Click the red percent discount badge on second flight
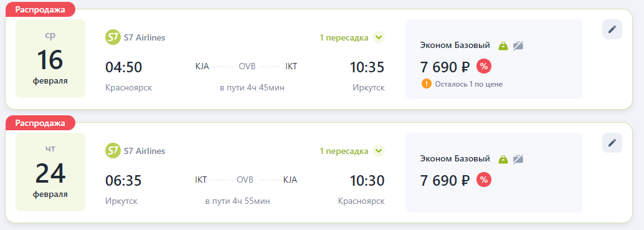The width and height of the screenshot is (644, 230). (x=484, y=180)
